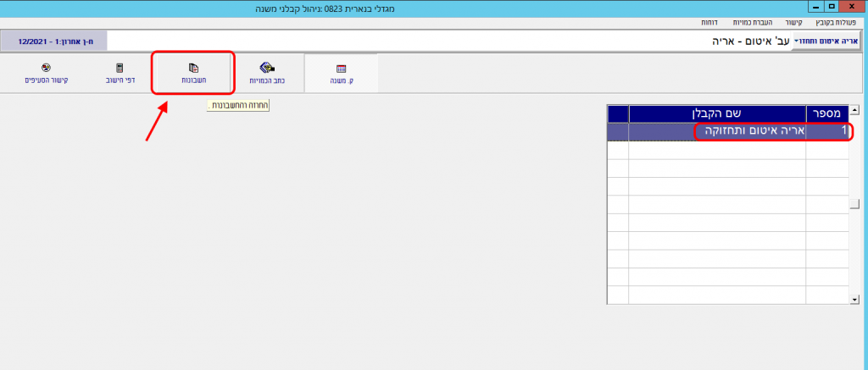The height and width of the screenshot is (370, 868).
Task: Open דפי חישוב (calculation sheets)
Action: (120, 74)
